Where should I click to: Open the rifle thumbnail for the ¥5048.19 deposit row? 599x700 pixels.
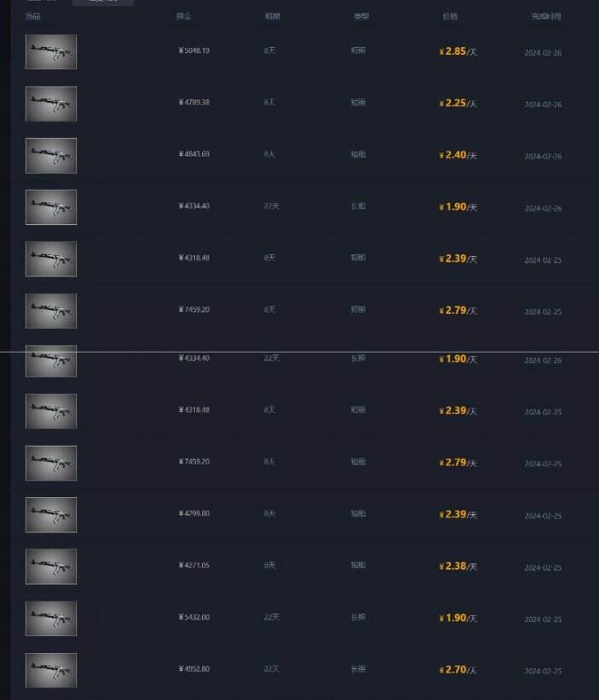point(50,52)
